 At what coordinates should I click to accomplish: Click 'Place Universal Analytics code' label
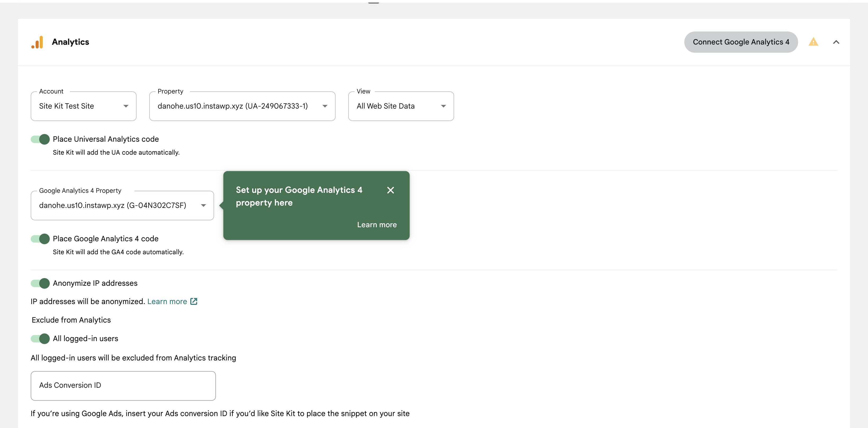pos(106,139)
